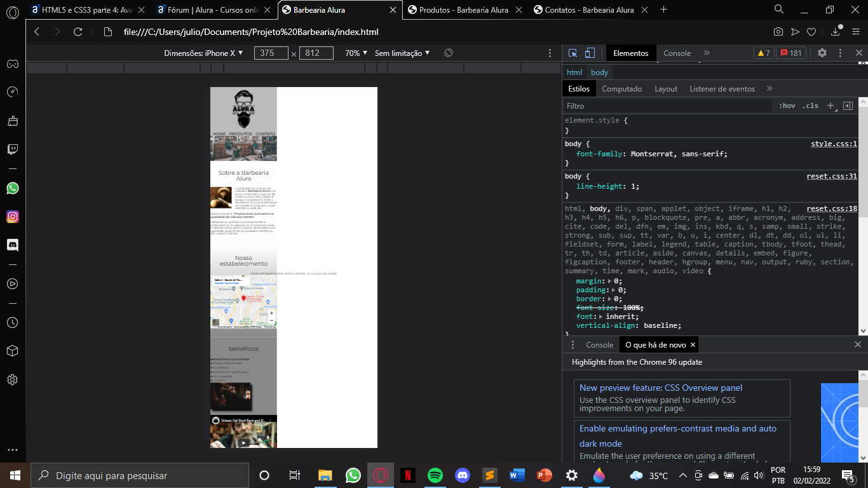Reload the current page

pos(78,32)
